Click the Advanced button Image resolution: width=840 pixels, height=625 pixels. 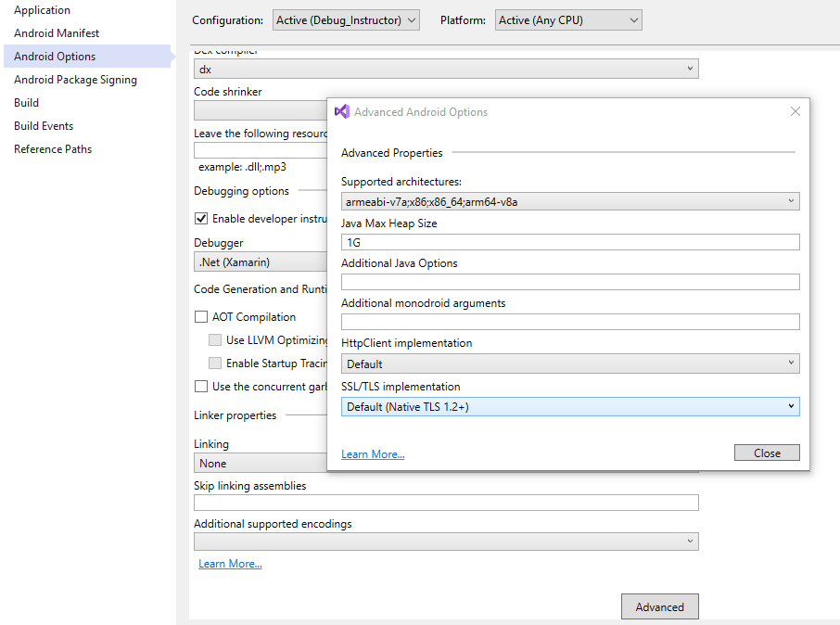point(659,607)
